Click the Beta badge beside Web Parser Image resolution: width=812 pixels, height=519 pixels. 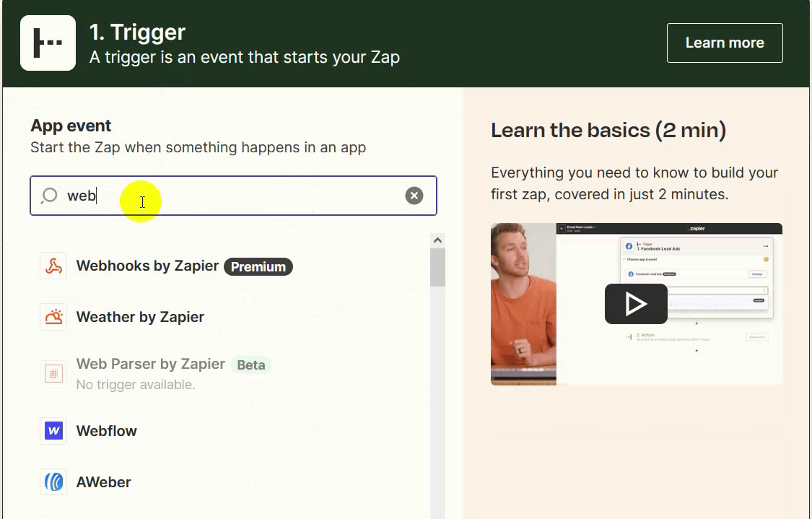(250, 365)
